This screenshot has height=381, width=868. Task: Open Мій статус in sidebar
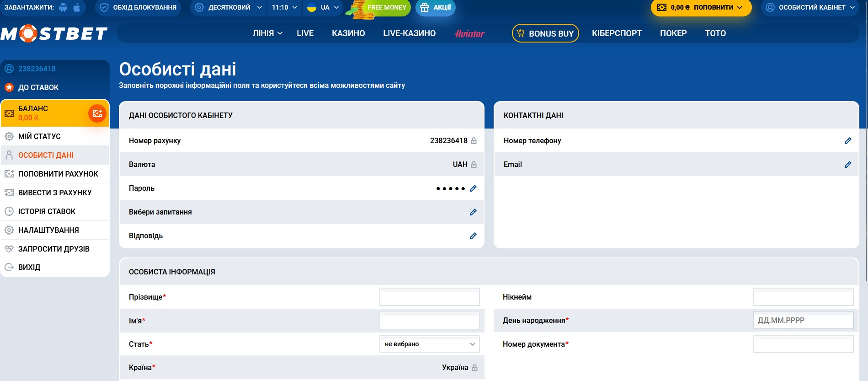click(55, 136)
